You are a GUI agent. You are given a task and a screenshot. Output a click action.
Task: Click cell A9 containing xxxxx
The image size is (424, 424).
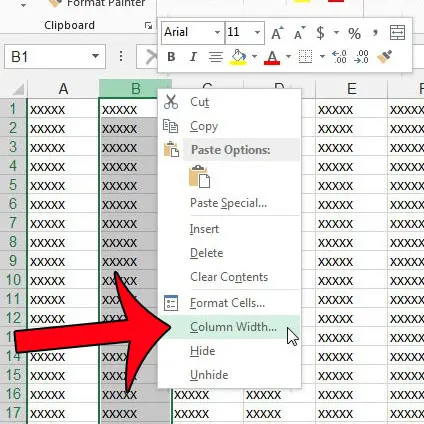coord(63,261)
